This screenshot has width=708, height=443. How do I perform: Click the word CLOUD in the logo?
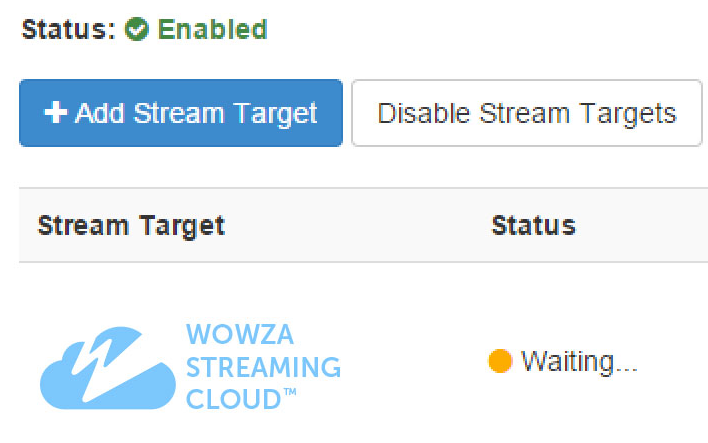pos(233,399)
